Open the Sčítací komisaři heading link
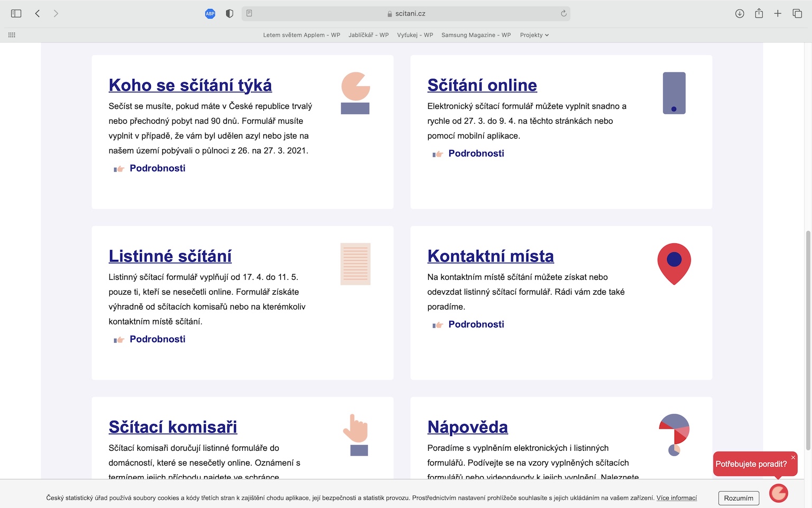Image resolution: width=812 pixels, height=508 pixels. tap(173, 427)
